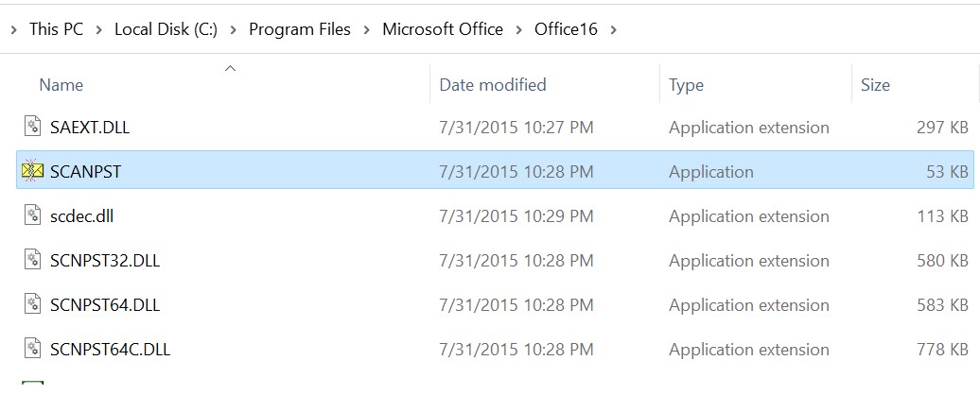Image resolution: width=980 pixels, height=395 pixels.
Task: Click the 778 KB size value
Action: [942, 350]
